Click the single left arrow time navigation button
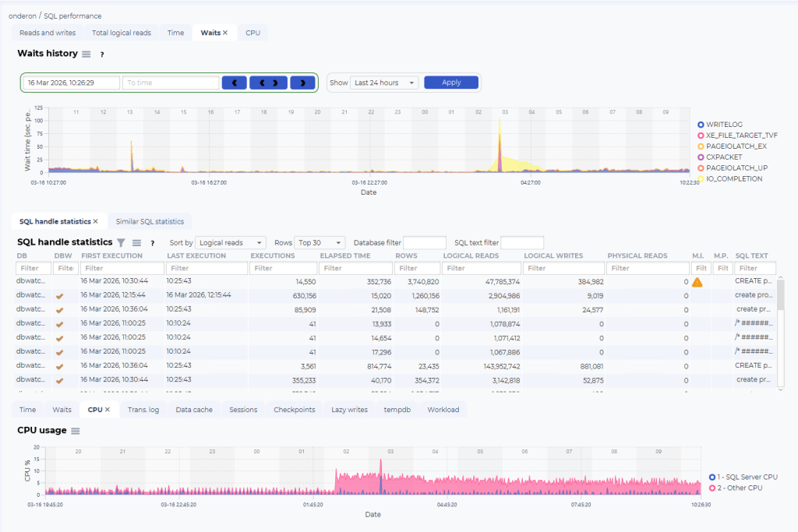 (235, 83)
